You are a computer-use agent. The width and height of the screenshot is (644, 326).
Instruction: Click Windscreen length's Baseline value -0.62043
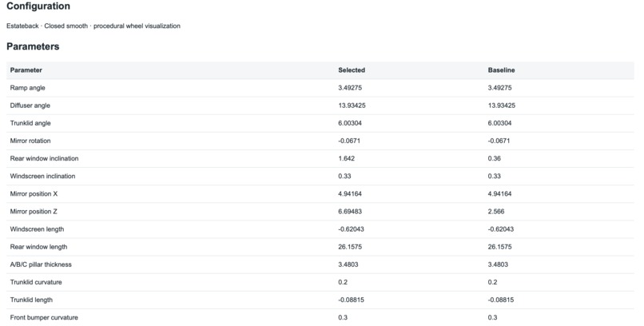point(501,229)
